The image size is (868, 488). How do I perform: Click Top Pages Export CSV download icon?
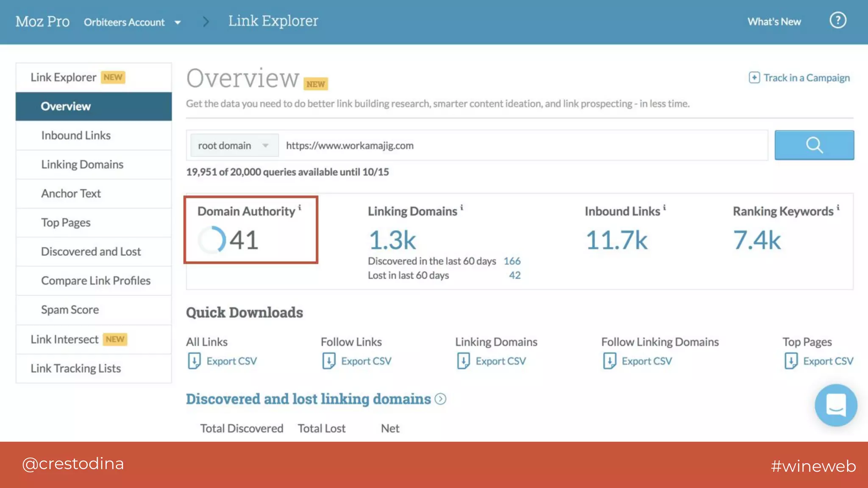click(x=790, y=361)
